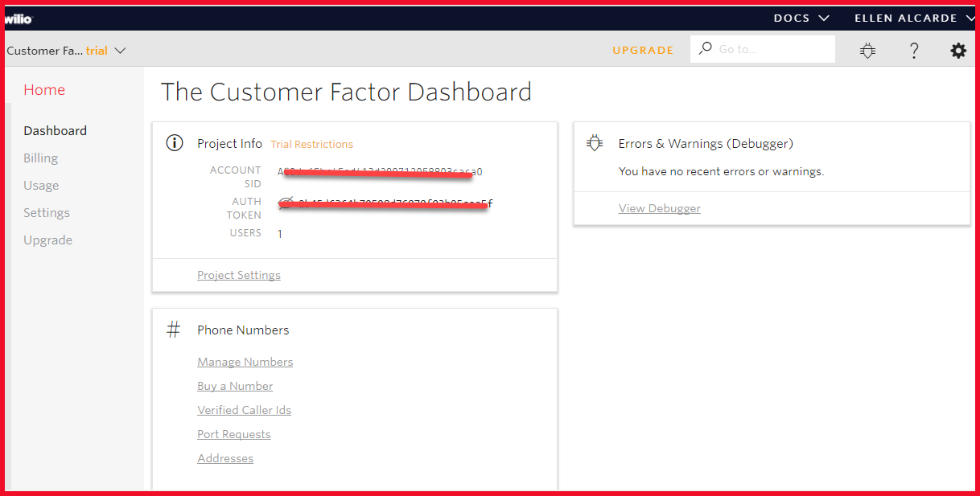Screen dimensions: 980x496
Task: Click the hash icon beside Phone Numbers
Action: (x=174, y=330)
